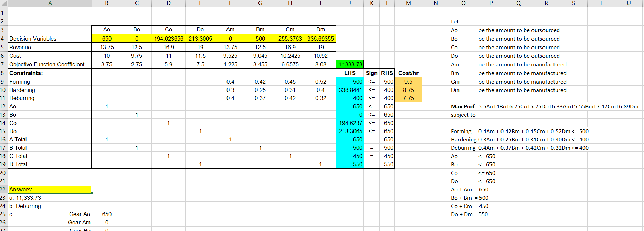
Task: Click the green objective value 11333.73
Action: pos(350,64)
